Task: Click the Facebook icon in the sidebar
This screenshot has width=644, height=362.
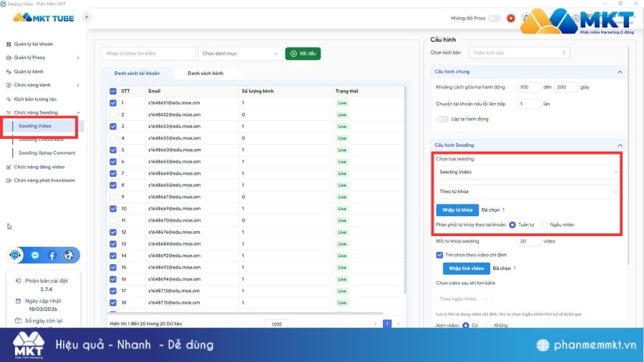Action: (x=52, y=255)
